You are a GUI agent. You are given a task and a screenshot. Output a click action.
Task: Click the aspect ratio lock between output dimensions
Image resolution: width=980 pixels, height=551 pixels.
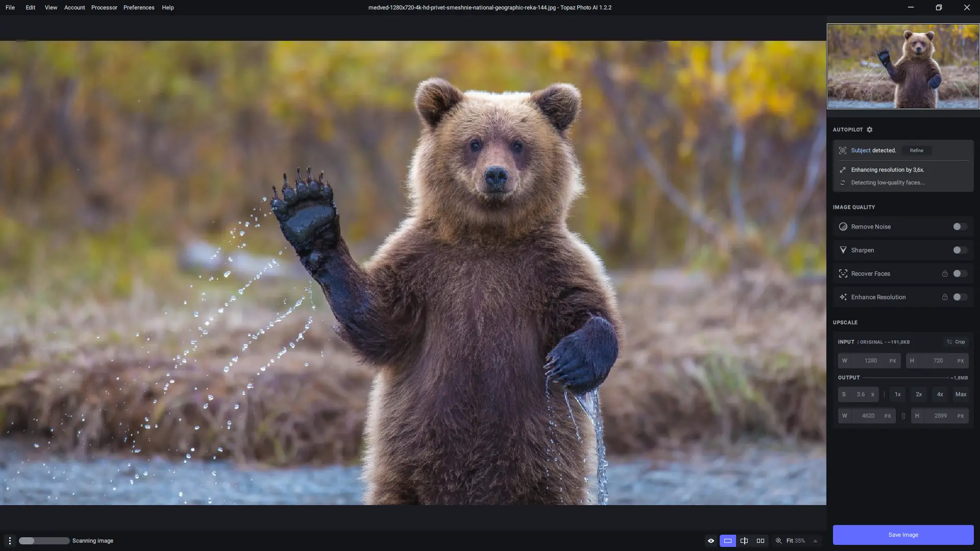(903, 416)
